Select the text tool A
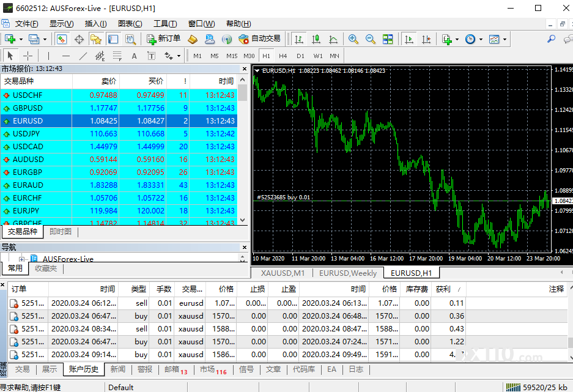This screenshot has width=573, height=392. (134, 56)
